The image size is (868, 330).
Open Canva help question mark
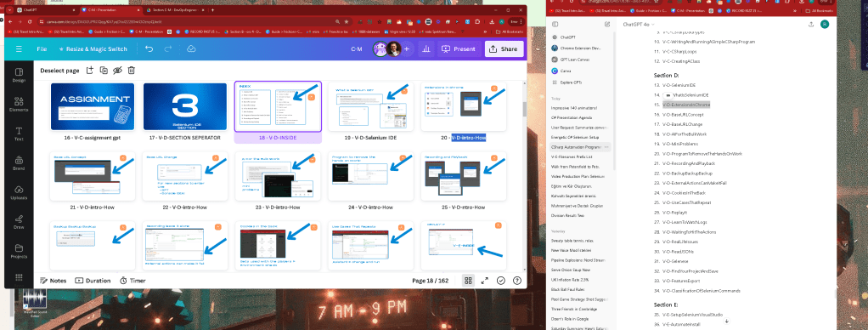pos(517,281)
